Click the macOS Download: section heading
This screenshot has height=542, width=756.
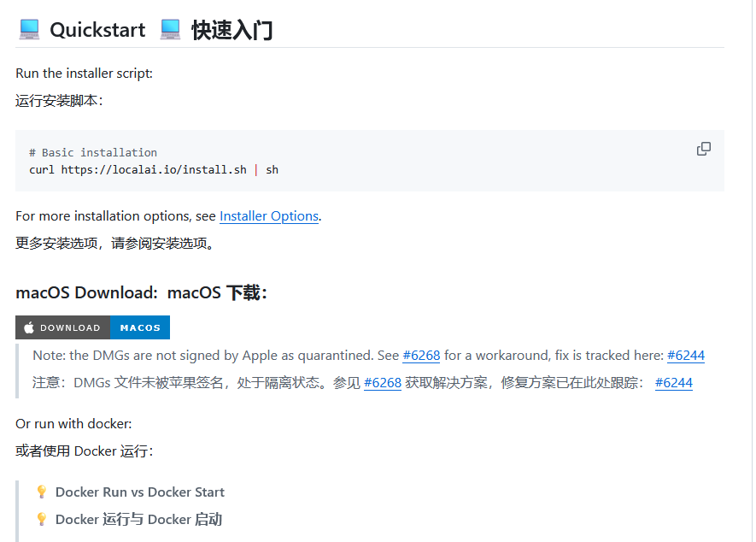[x=85, y=291]
